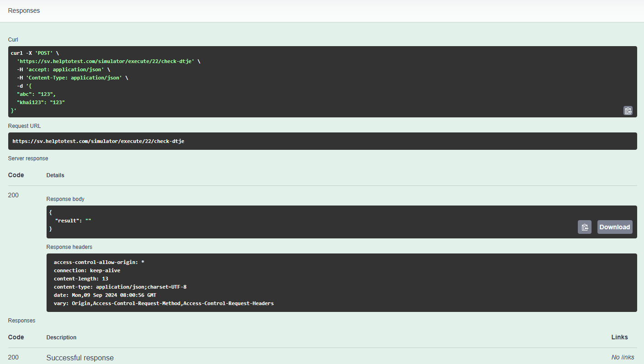644x364 pixels.
Task: Click the Details column header
Action: point(55,175)
